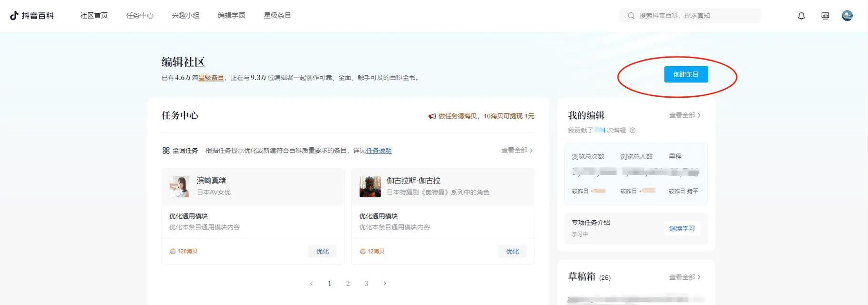Screen dimensions: 868x305
Task: Click the 里程 stat label
Action: (675, 156)
